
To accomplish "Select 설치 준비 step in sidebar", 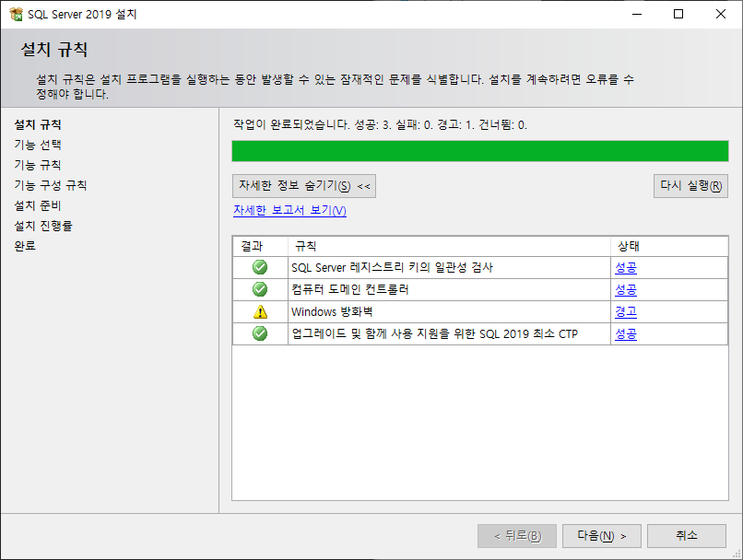I will [38, 205].
